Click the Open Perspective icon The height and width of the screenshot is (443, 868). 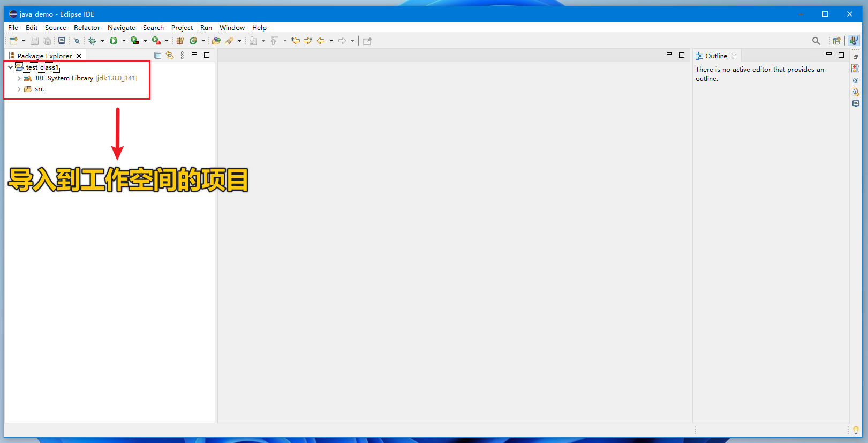coord(836,41)
